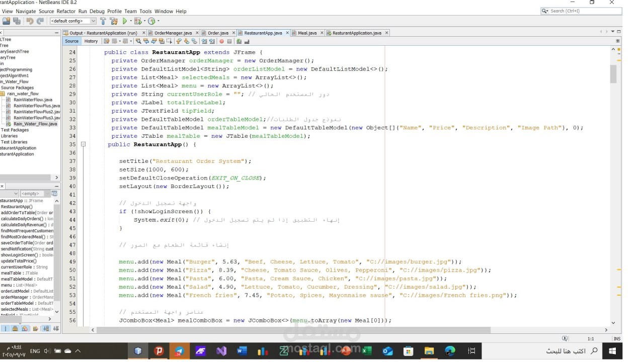Image resolution: width=644 pixels, height=362 pixels.
Task: Open Telegram from the Windows taskbar
Action: coord(180,351)
